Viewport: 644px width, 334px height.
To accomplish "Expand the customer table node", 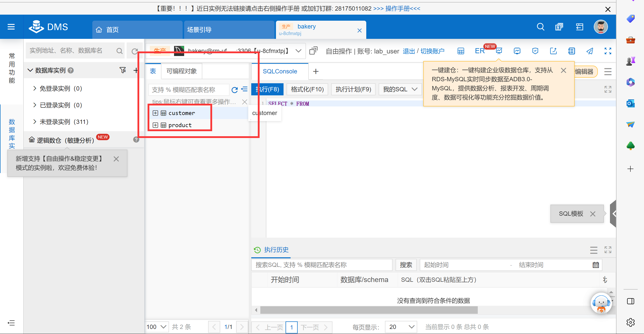I will click(x=155, y=113).
